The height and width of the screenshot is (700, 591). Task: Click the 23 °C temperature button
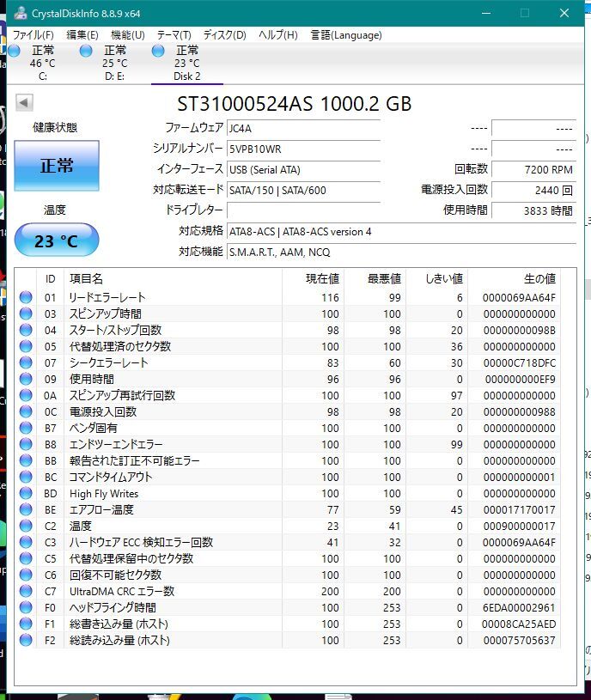(x=57, y=240)
